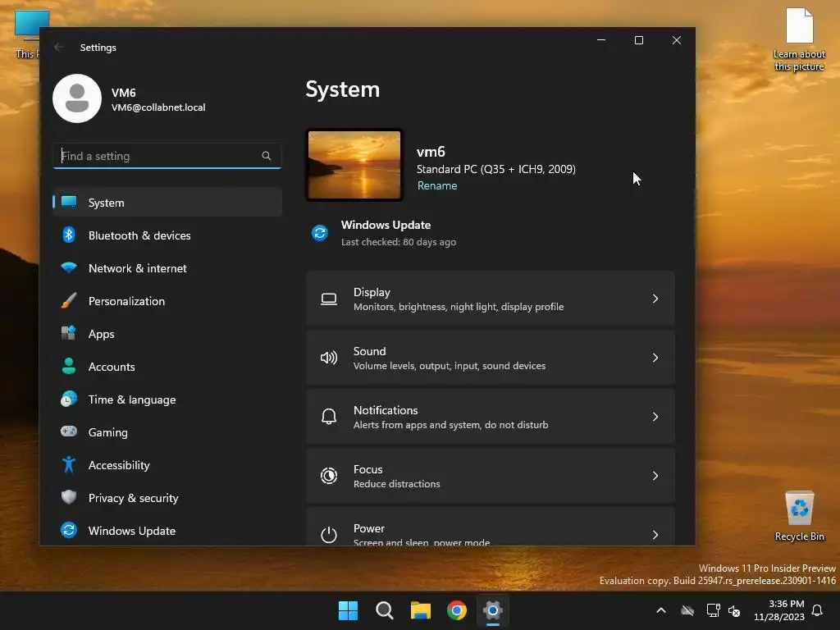Open Windows Update status at top
This screenshot has width=840, height=630.
[x=384, y=233]
